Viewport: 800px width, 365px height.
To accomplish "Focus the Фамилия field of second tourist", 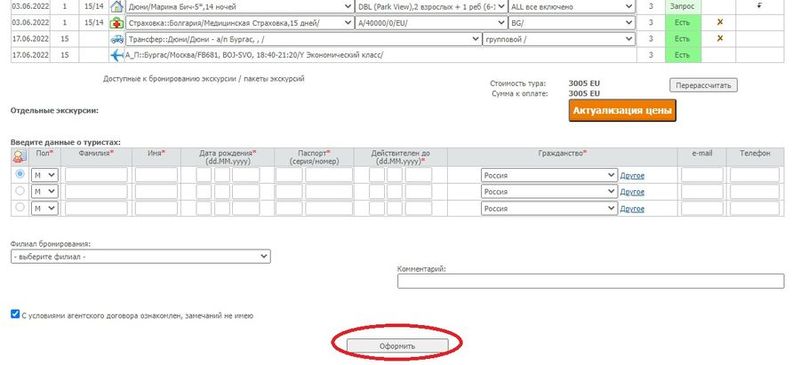I will (96, 192).
